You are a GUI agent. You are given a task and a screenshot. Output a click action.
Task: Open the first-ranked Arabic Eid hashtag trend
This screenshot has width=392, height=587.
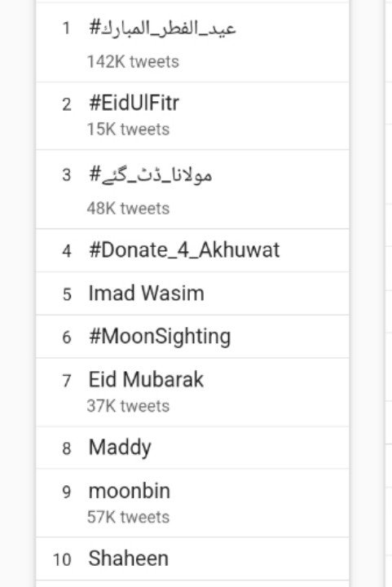pos(162,29)
